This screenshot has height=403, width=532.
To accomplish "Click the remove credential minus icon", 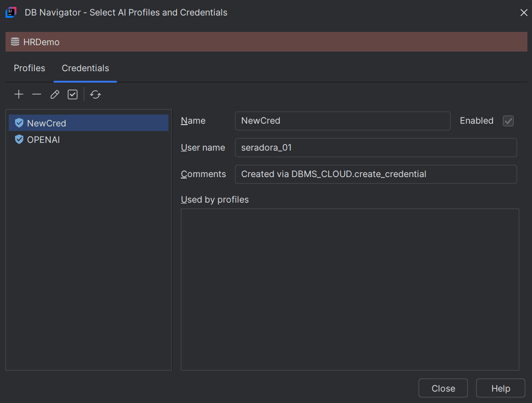I will 37,94.
